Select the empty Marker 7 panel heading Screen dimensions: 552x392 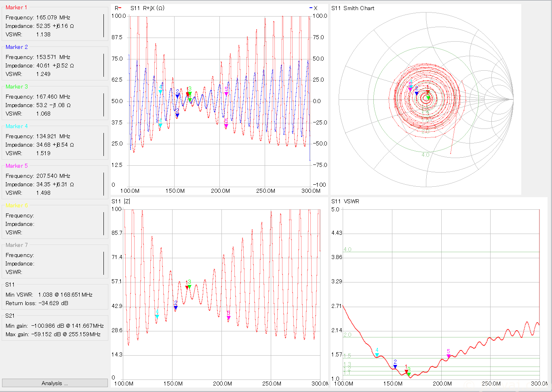click(17, 245)
